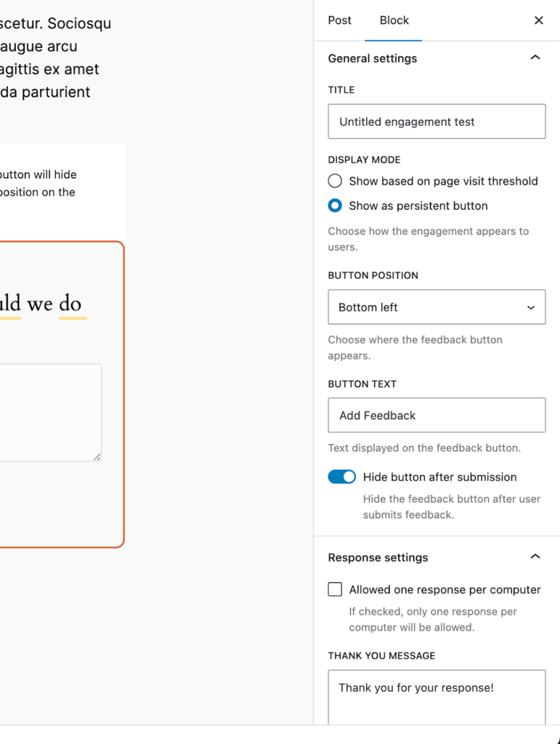The image size is (560, 744).
Task: Select Show based on page visit threshold
Action: pyautogui.click(x=335, y=181)
